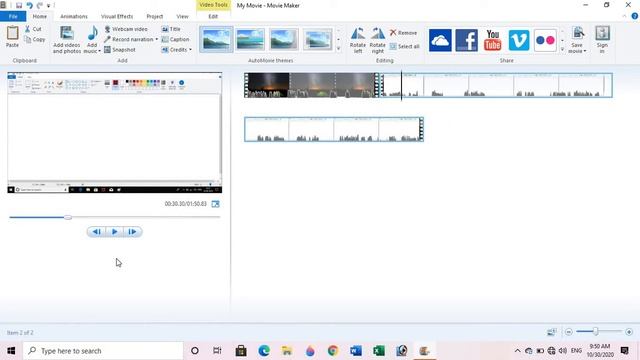This screenshot has height=360, width=640.
Task: Remove the selected clip
Action: point(403,33)
